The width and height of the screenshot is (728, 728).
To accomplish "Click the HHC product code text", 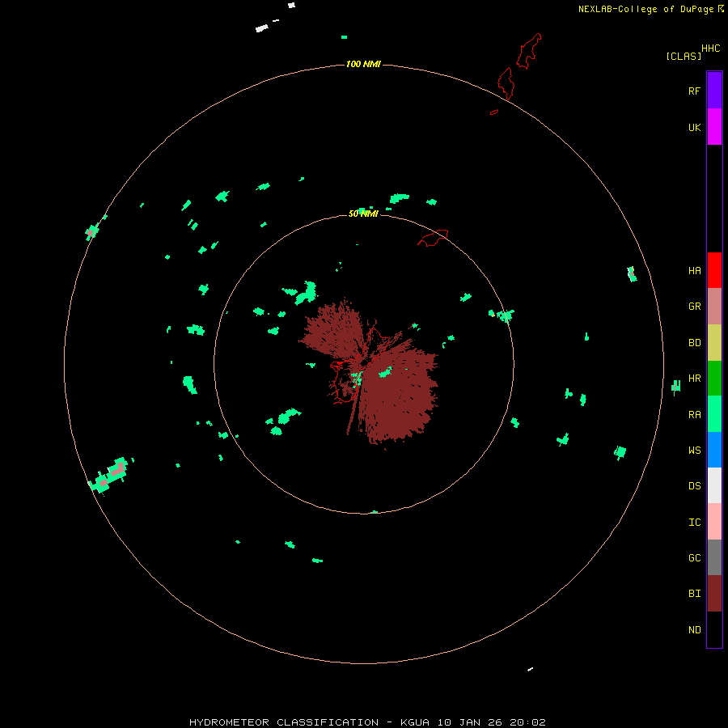I will point(710,49).
